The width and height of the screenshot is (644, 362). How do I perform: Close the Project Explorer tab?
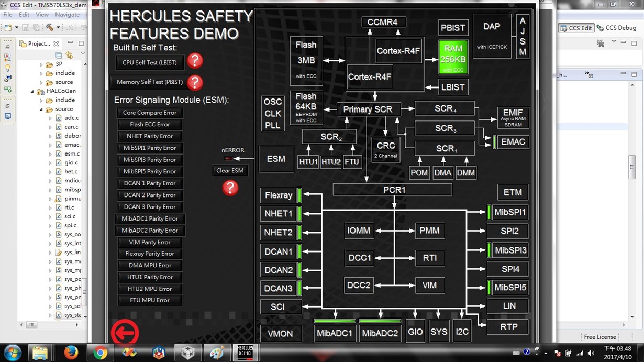pyautogui.click(x=56, y=44)
